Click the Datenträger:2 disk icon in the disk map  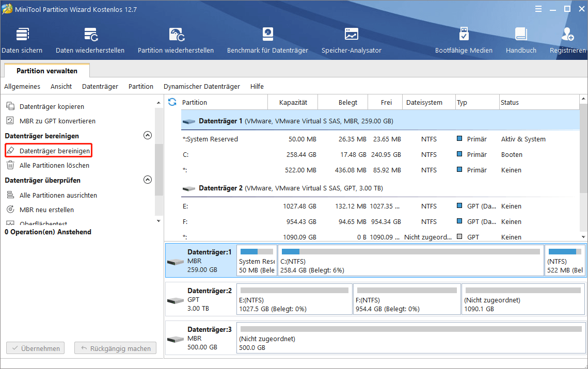pos(176,300)
